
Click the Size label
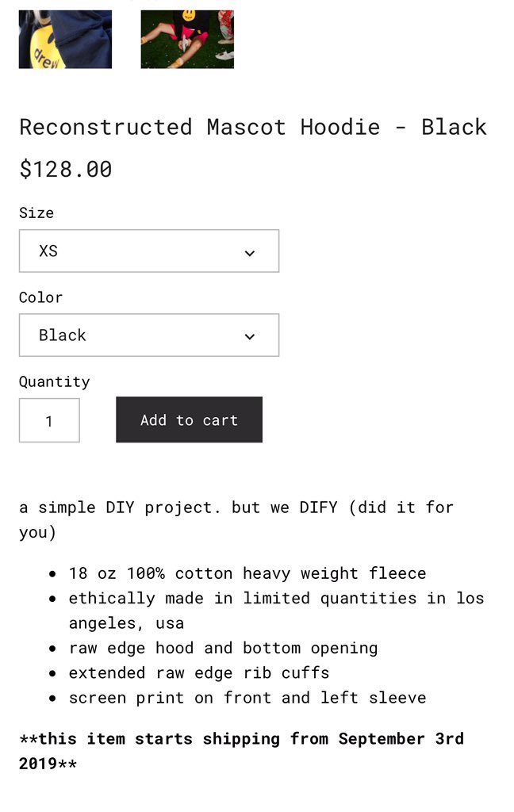(36, 213)
